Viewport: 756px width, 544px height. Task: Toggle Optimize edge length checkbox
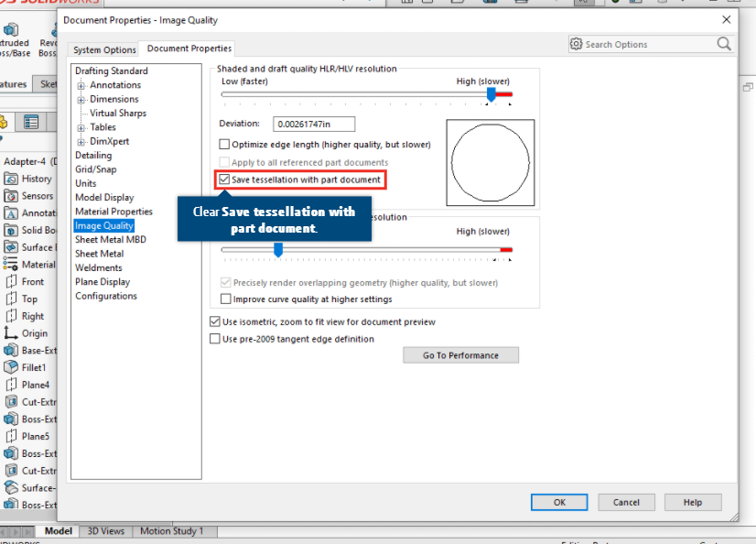point(224,144)
